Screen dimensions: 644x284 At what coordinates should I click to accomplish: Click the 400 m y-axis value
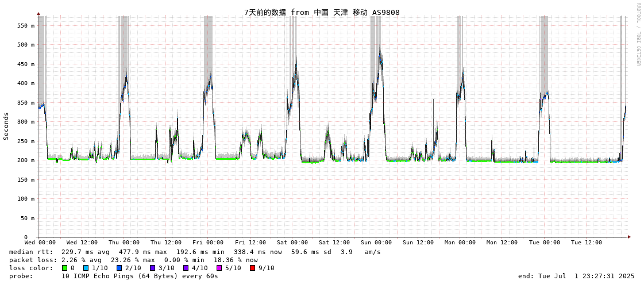click(x=26, y=83)
